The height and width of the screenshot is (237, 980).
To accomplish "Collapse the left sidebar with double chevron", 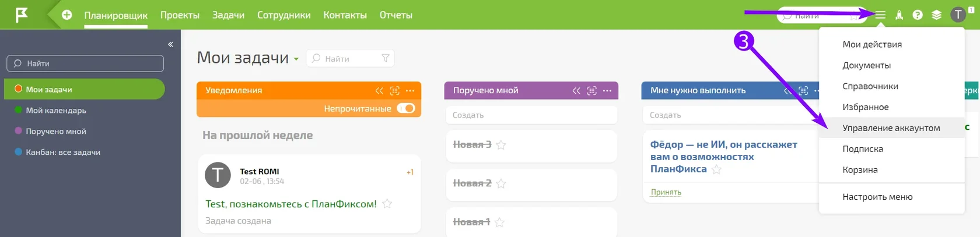I will pyautogui.click(x=170, y=44).
